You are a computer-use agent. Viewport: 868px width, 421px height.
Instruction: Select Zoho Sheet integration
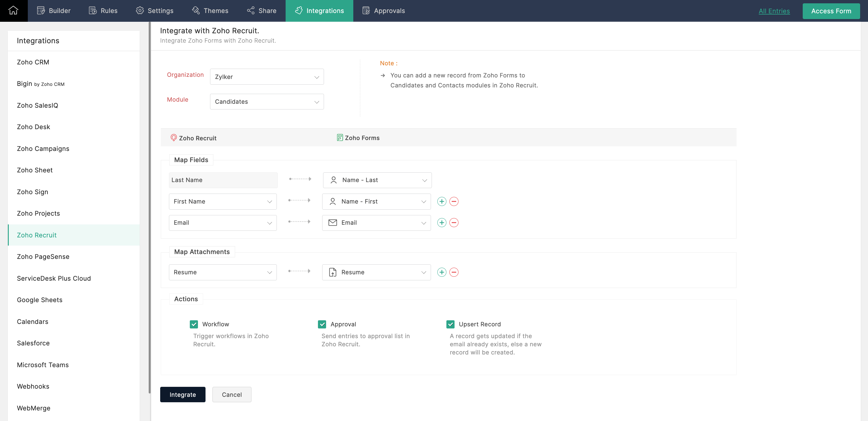click(x=74, y=170)
